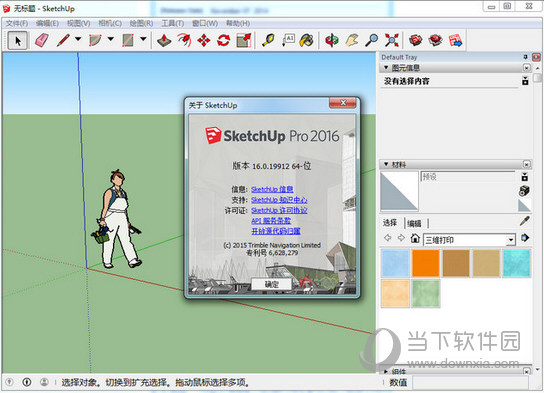Open the SketchUp 信息 link
544x393 pixels.
coord(272,189)
